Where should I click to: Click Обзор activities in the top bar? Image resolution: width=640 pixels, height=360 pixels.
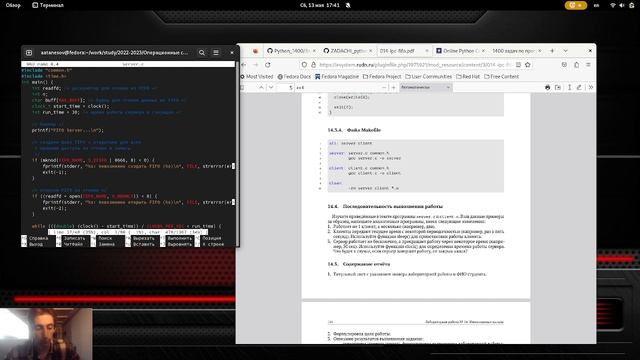13,5
